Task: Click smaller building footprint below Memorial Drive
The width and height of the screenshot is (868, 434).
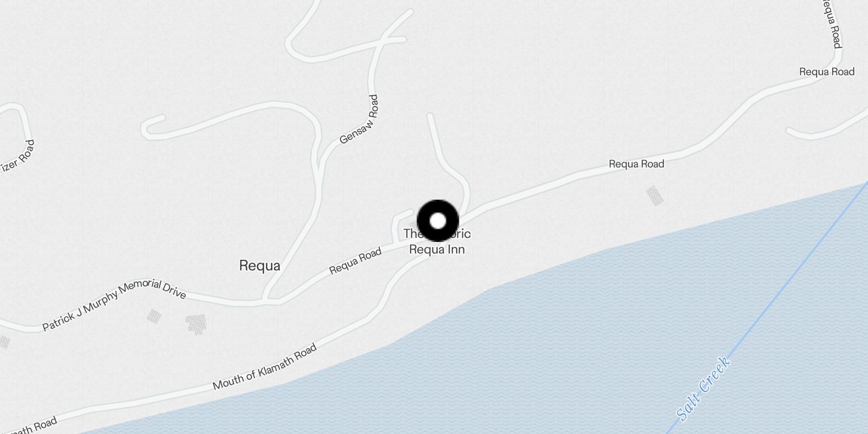Action: tap(154, 316)
